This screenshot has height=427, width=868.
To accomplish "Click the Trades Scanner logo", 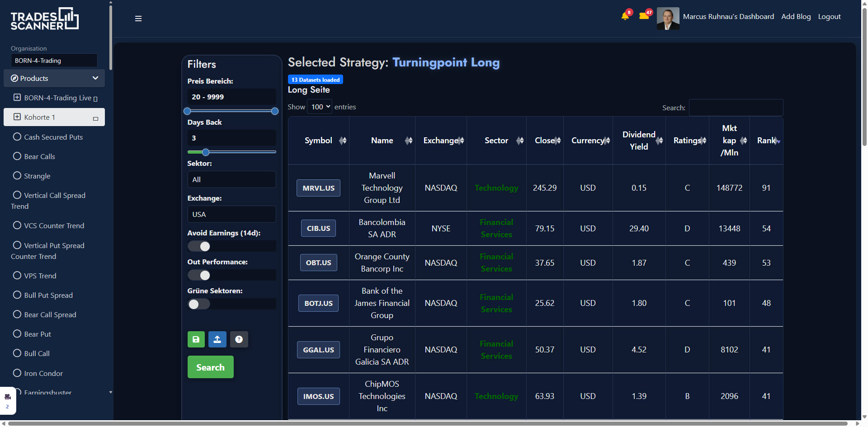I will pyautogui.click(x=44, y=19).
